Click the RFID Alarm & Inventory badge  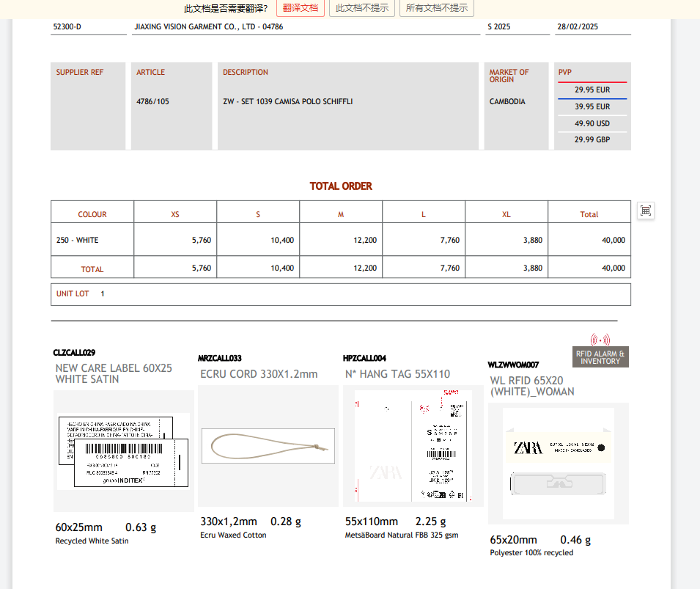600,357
